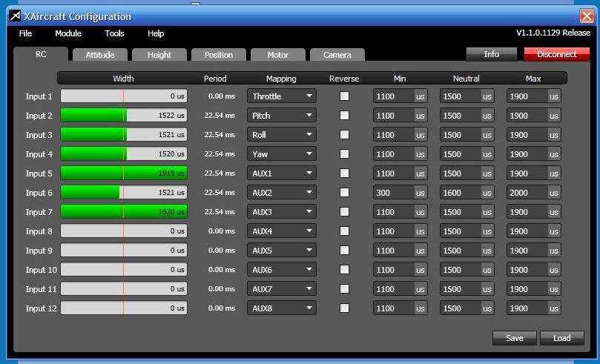Click the Load button
Screen dimensions: 600x364
(x=562, y=338)
